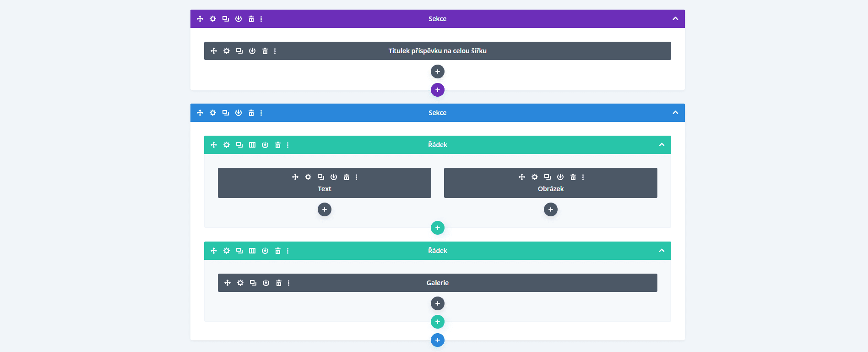Open settings of Obrázek module
The width and height of the screenshot is (868, 352).
[x=535, y=177]
